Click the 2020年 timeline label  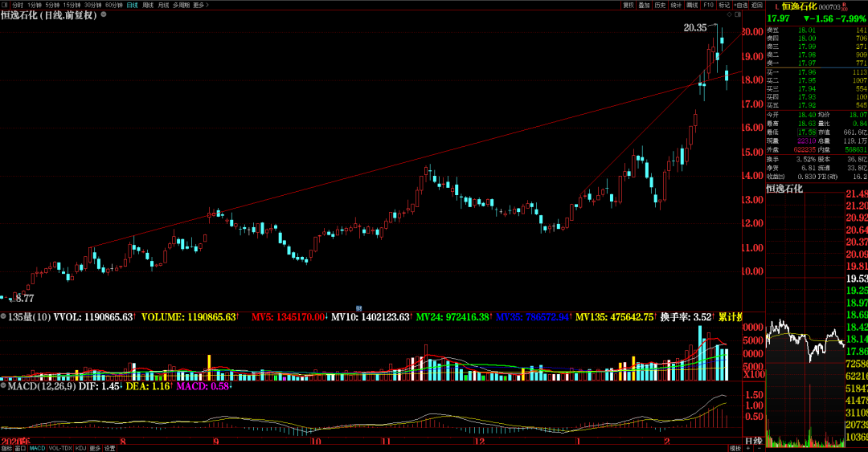pyautogui.click(x=15, y=442)
